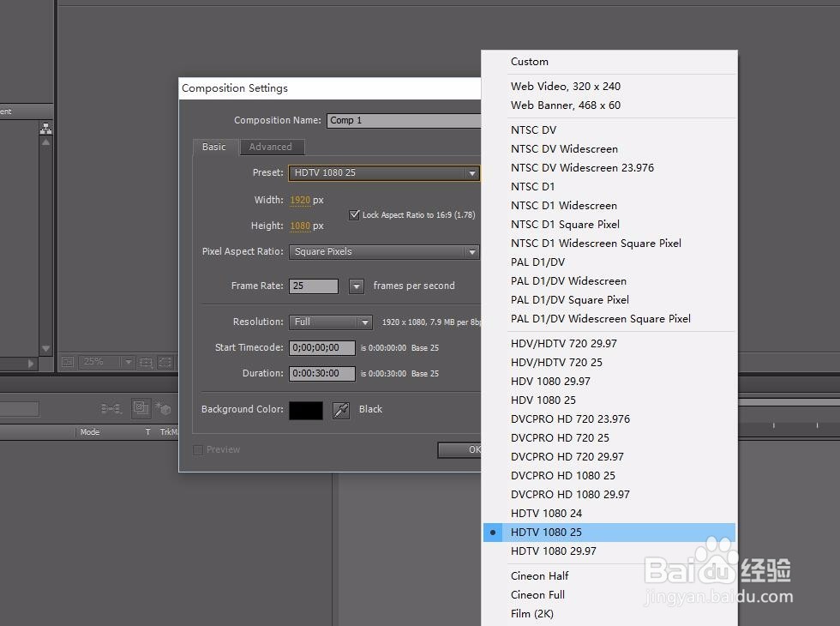Screen dimensions: 840x626
Task: Pick DVCPRO HD 720 25 preset
Action: click(x=609, y=438)
